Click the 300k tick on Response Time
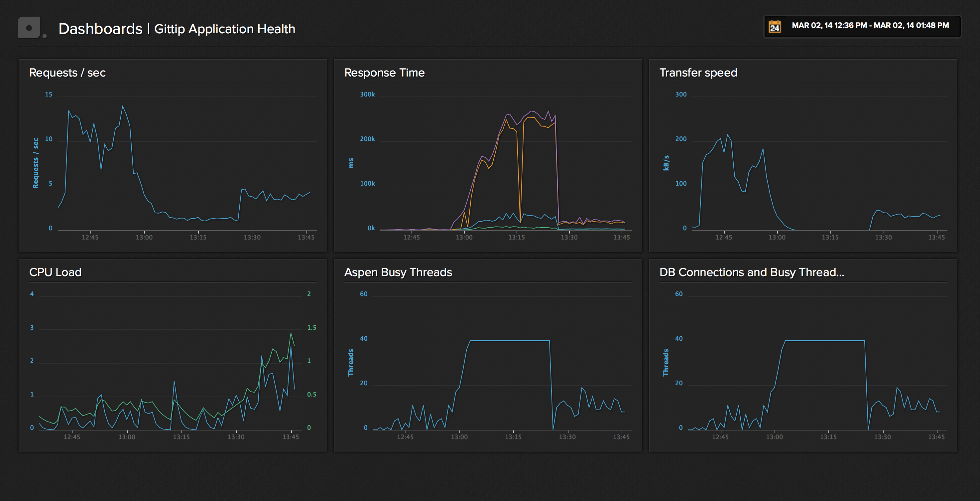 coord(367,94)
